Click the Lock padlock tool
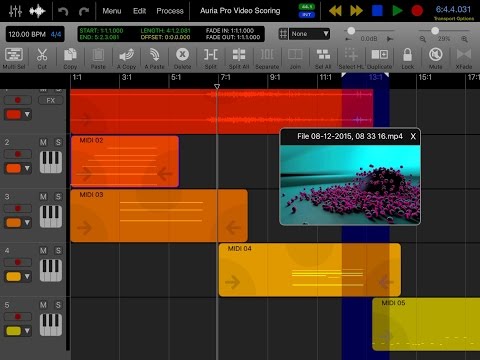 point(407,58)
